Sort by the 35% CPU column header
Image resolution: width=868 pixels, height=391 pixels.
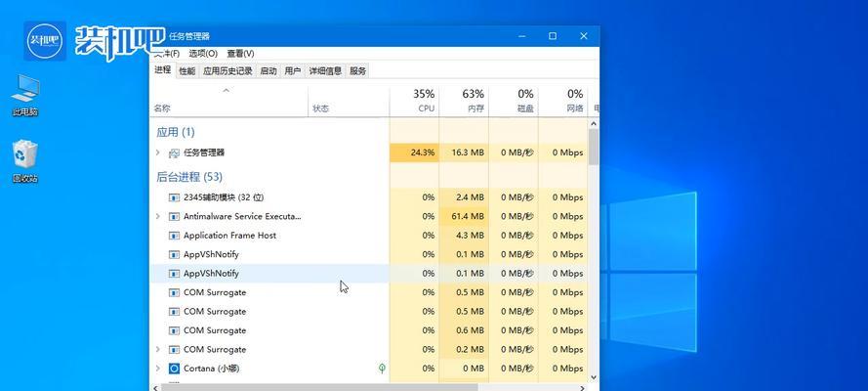point(414,102)
